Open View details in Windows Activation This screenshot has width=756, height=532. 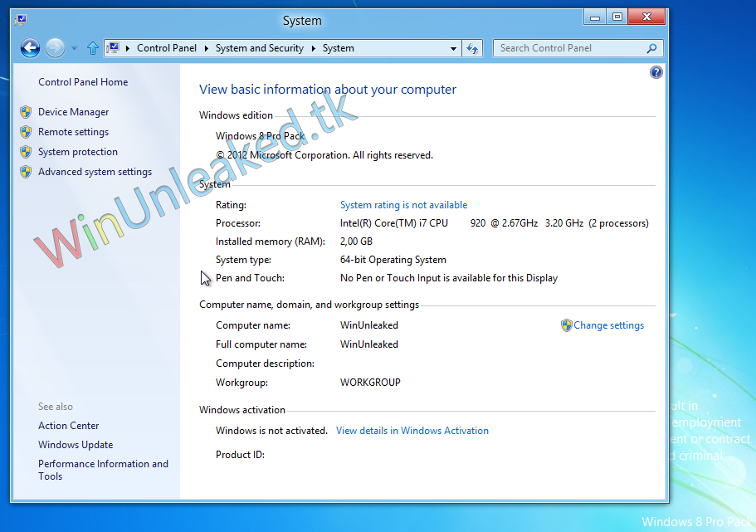(412, 431)
